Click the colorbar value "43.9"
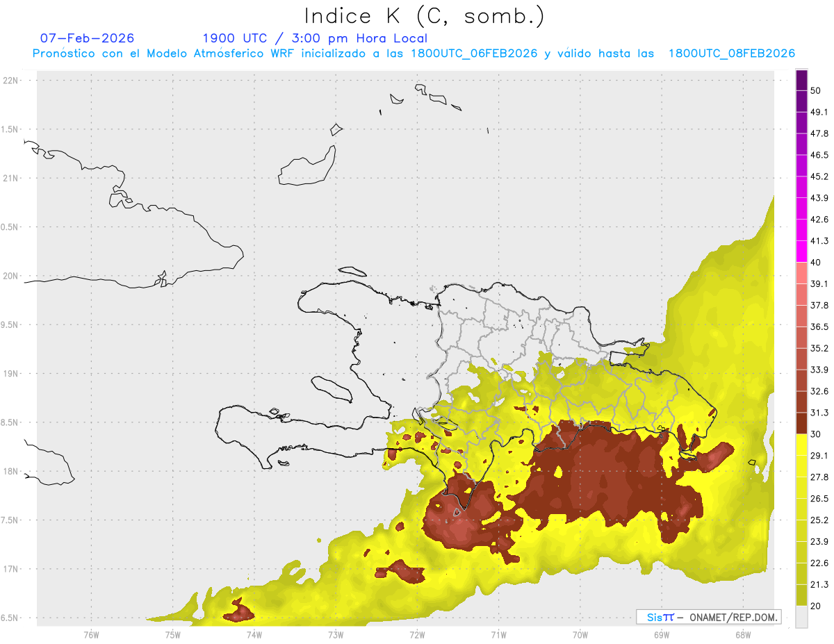The image size is (834, 644). click(819, 198)
